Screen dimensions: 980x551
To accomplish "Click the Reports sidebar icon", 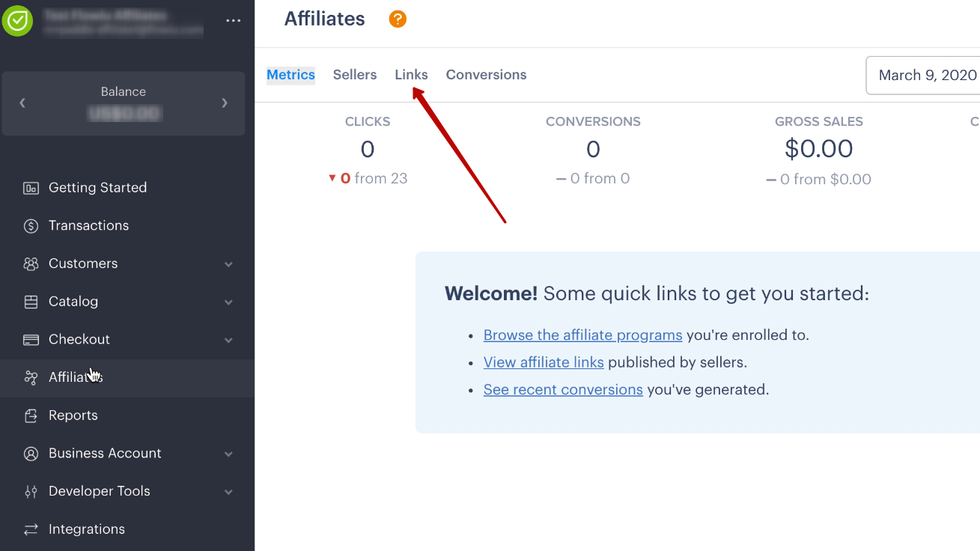I will pos(31,415).
